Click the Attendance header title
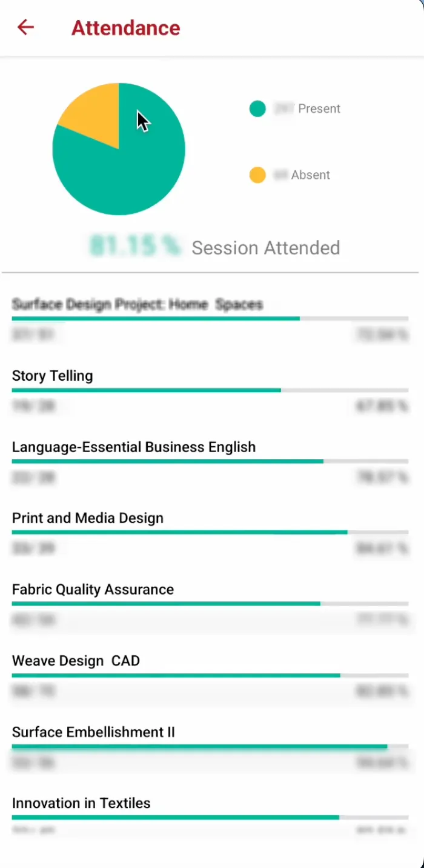 [x=125, y=28]
